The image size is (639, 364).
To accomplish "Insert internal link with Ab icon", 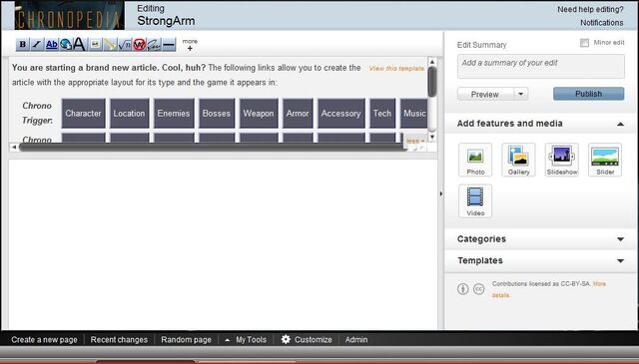I will (x=52, y=45).
